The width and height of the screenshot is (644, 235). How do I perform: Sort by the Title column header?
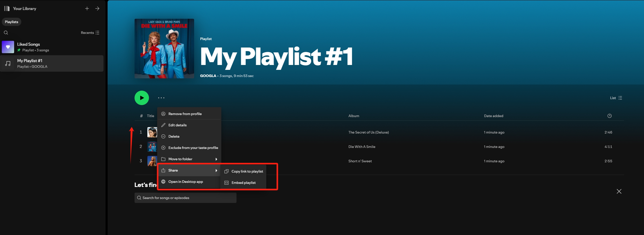[150, 116]
